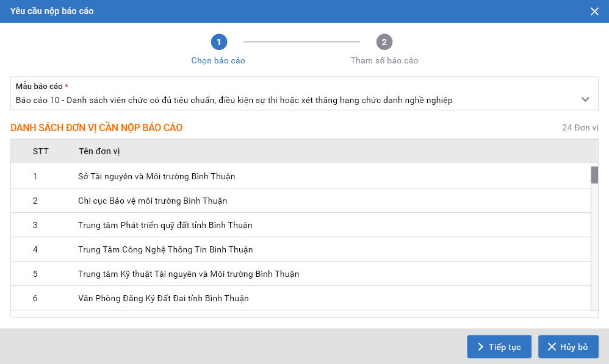Select row Sở Tài nguyên và Môi trường Bình Thuận
This screenshot has width=609, height=364.
click(x=157, y=176)
